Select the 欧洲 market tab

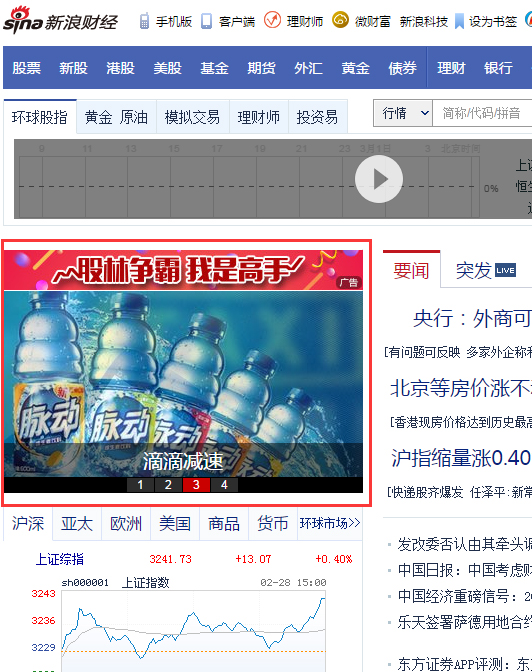point(126,524)
